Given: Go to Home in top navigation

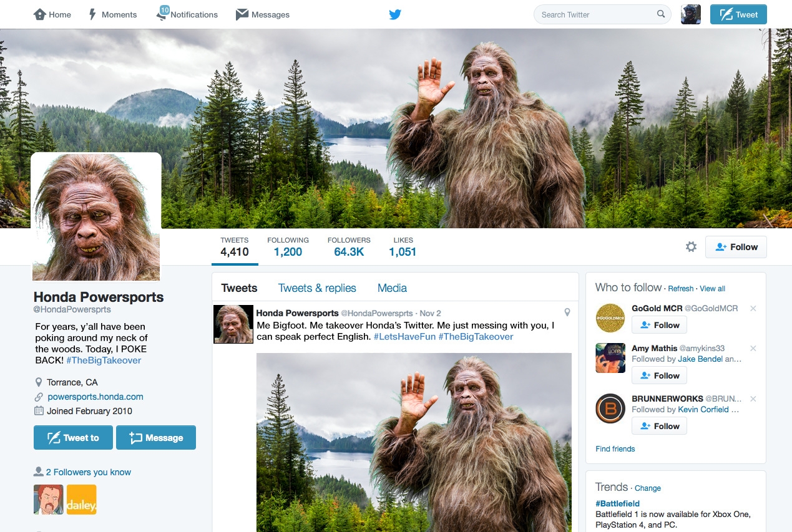Looking at the screenshot, I should pyautogui.click(x=52, y=14).
